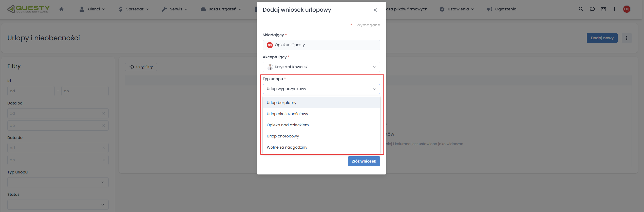This screenshot has height=212, width=644.
Task: Open the user avatar in top bar
Action: point(627,9)
